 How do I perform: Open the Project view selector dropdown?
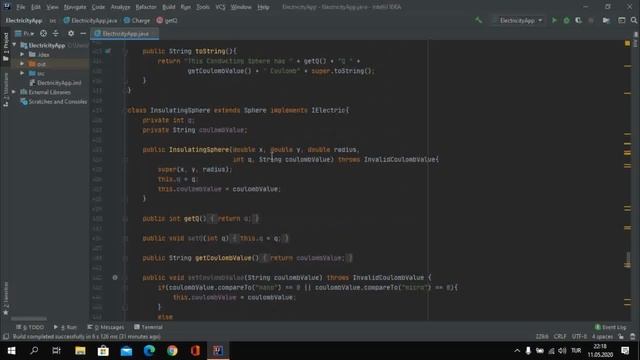[24, 33]
